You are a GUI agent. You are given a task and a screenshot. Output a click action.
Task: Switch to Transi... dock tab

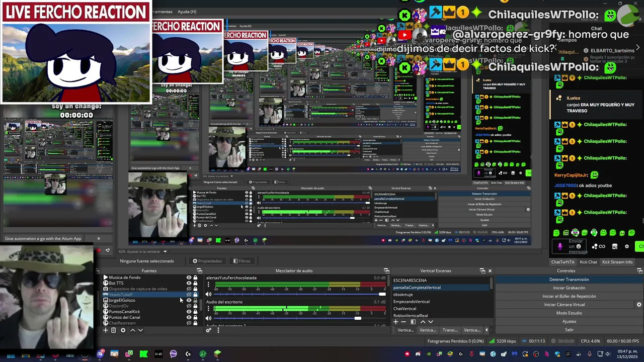point(450,330)
